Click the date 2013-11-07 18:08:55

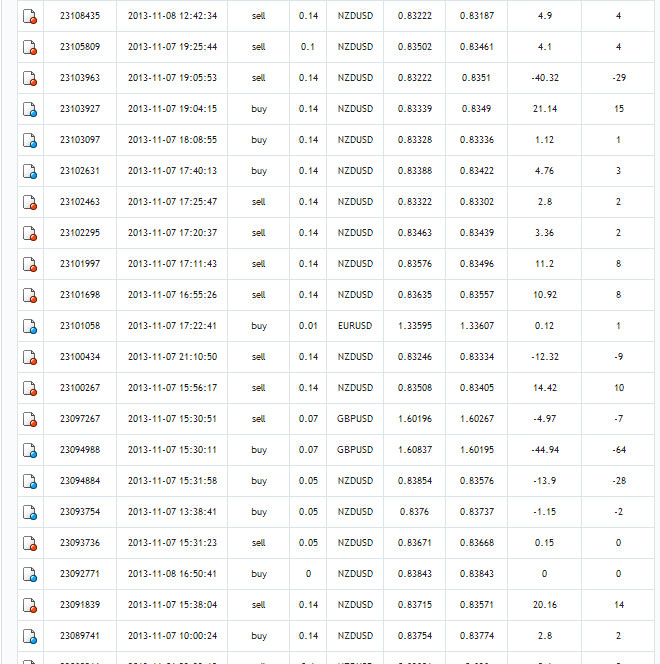coord(172,139)
